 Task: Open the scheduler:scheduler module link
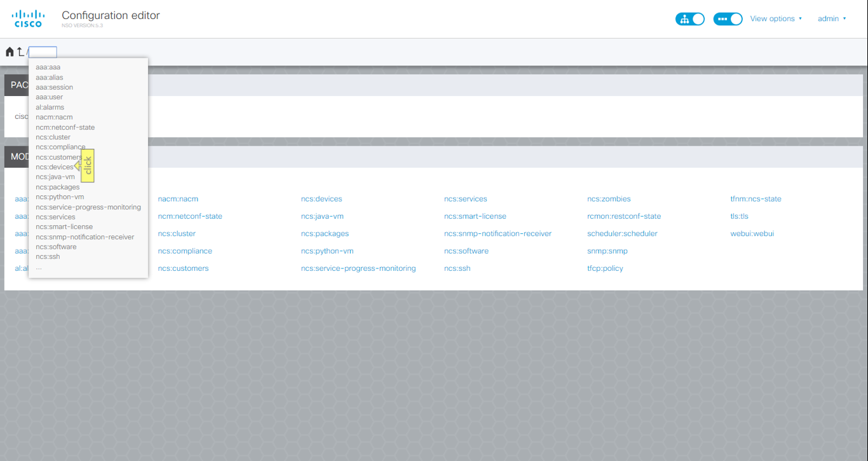coord(622,233)
